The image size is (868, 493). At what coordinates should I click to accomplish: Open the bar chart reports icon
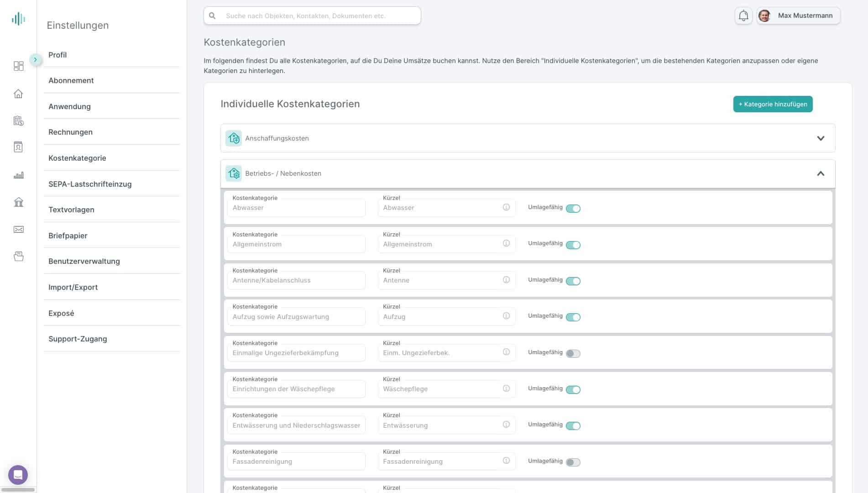tap(18, 175)
